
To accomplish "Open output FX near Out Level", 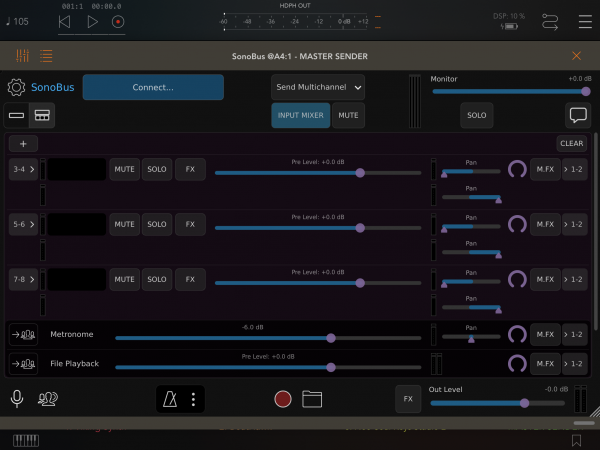I will [408, 399].
